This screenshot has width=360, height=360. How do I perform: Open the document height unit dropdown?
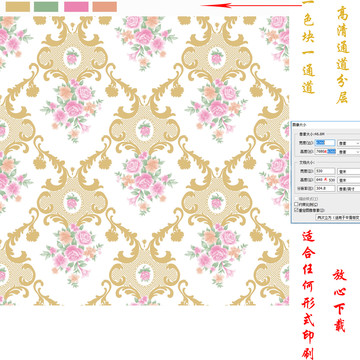(349, 180)
